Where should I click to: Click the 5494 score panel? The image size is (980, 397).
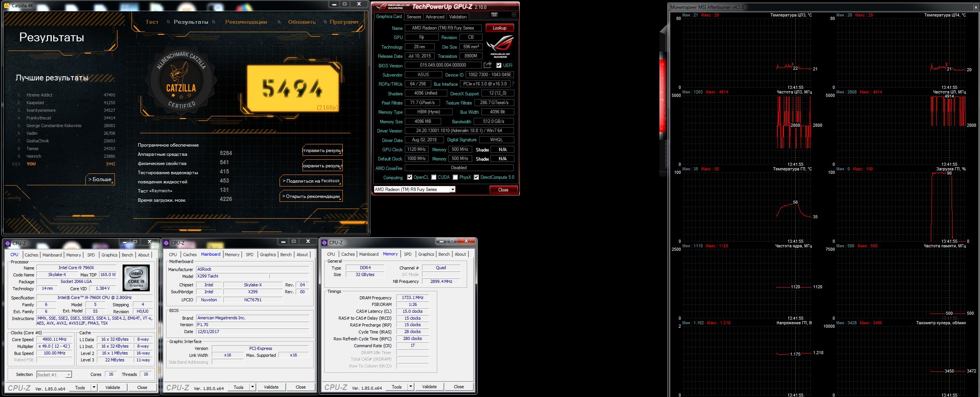(x=292, y=88)
